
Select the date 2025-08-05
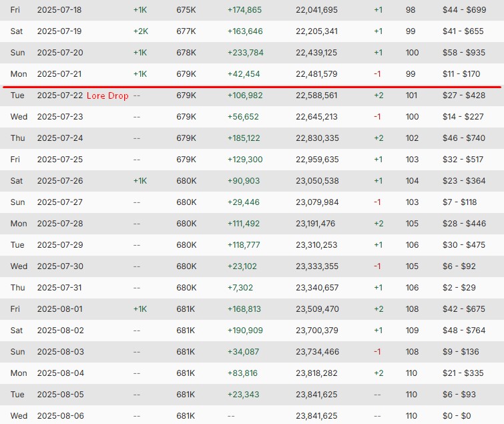(61, 395)
